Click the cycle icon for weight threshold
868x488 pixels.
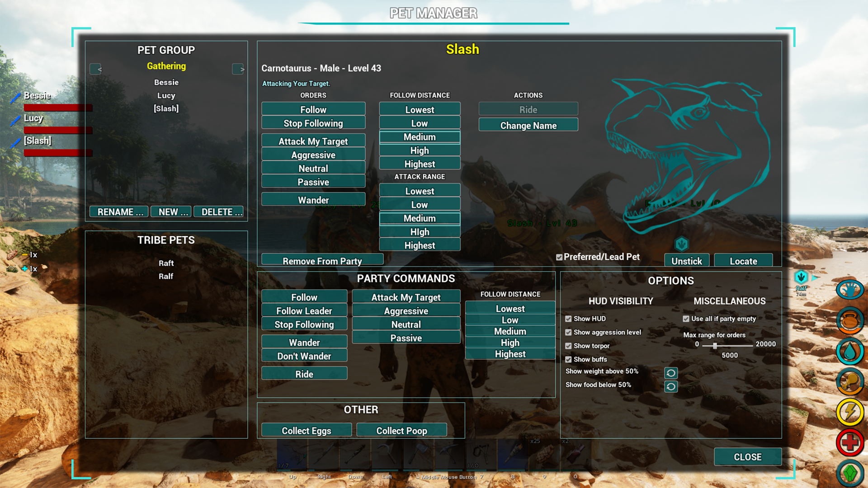671,373
